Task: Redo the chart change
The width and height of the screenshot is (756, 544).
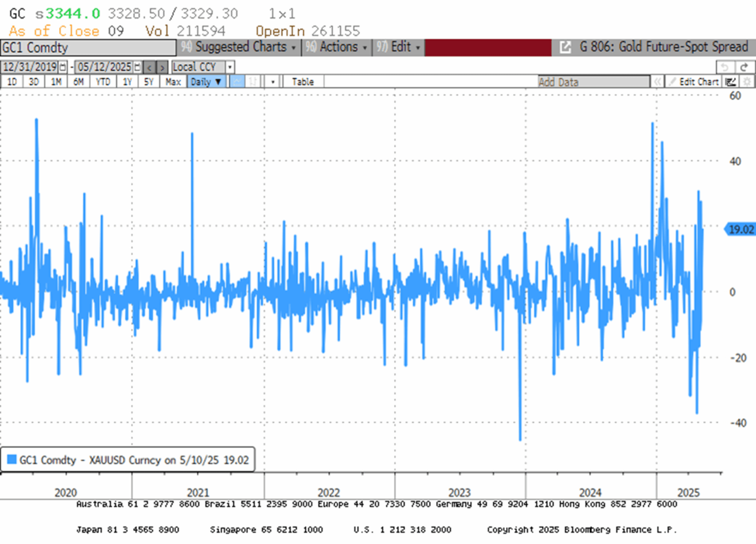Action: click(743, 66)
